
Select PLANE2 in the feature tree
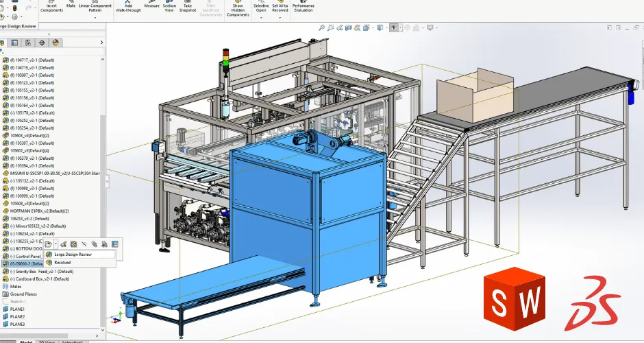pos(17,316)
